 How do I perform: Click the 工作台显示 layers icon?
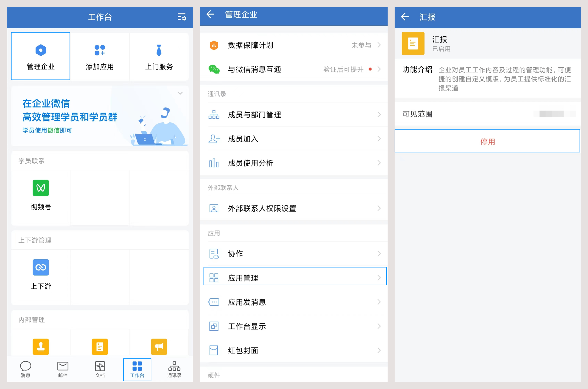[x=214, y=326]
